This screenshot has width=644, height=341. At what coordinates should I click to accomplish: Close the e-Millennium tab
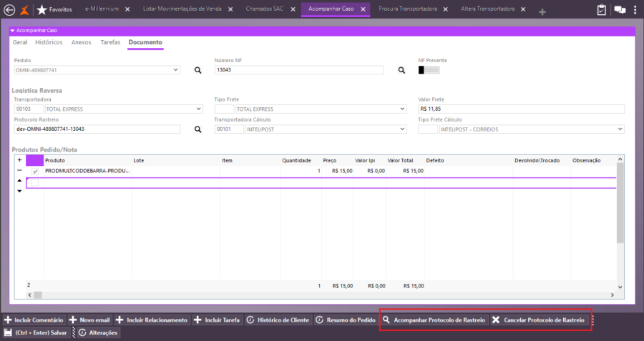(x=128, y=9)
